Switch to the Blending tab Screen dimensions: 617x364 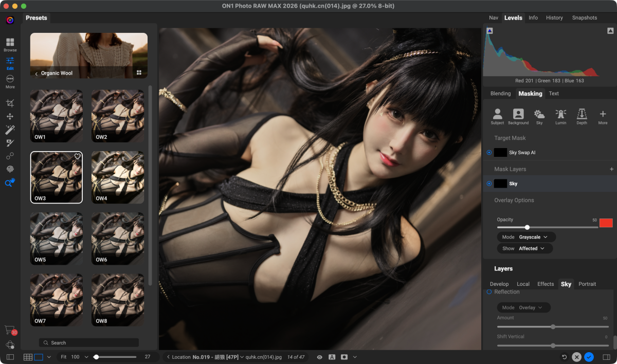(500, 94)
